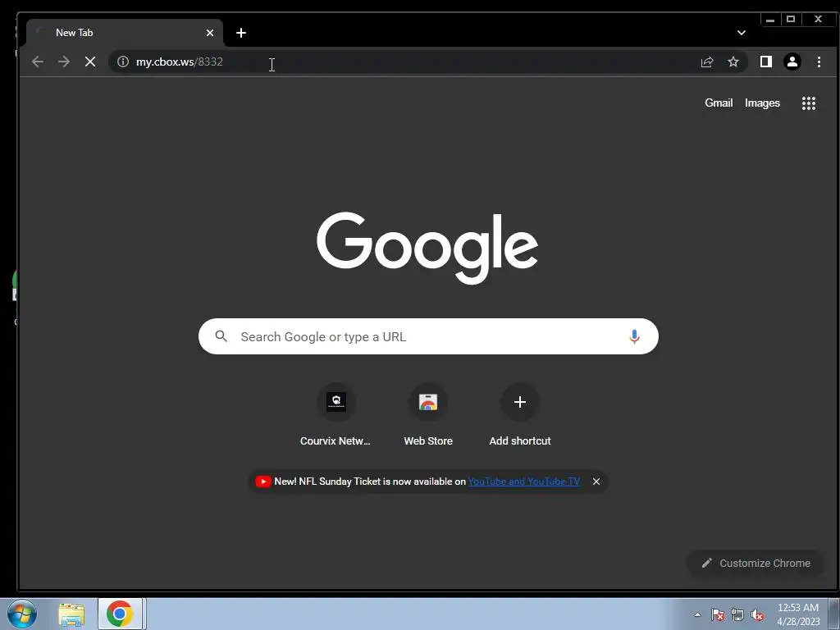Open Google Images link
840x630 pixels.
click(762, 103)
